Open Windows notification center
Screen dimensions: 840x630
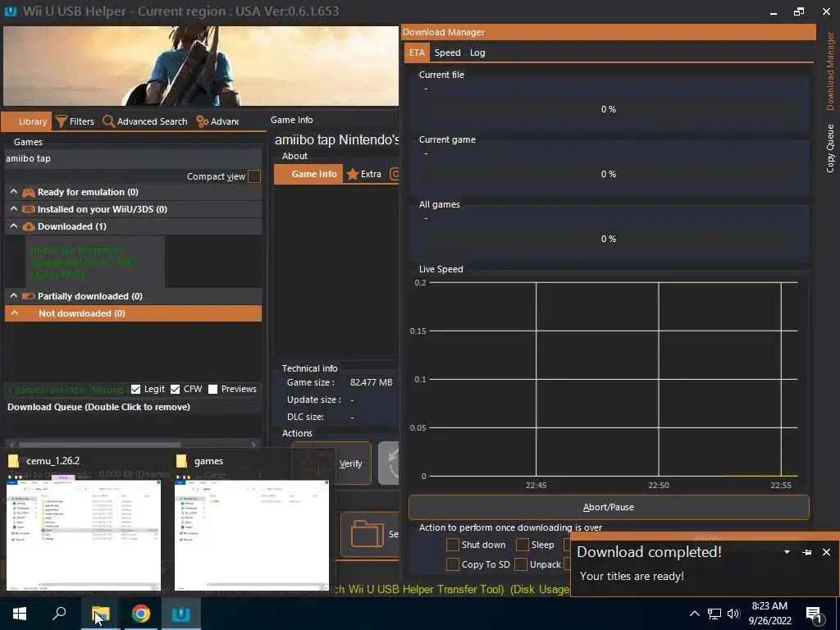point(814,615)
